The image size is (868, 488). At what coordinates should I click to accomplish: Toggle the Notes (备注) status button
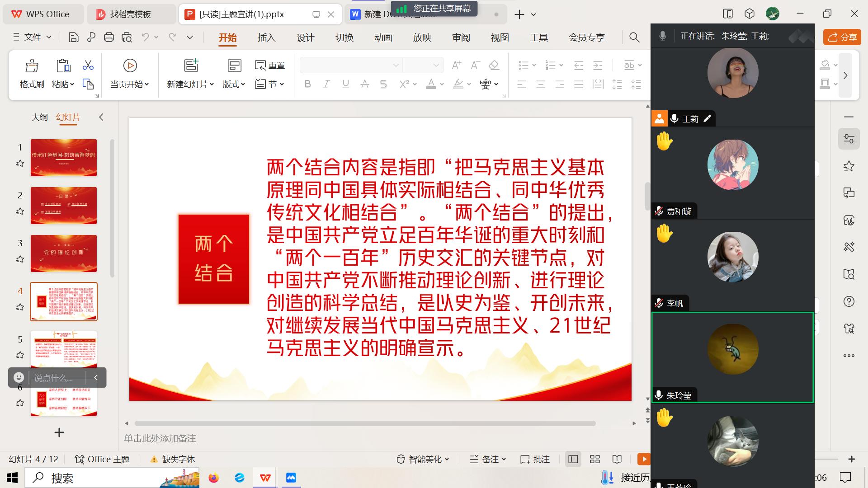(x=487, y=459)
